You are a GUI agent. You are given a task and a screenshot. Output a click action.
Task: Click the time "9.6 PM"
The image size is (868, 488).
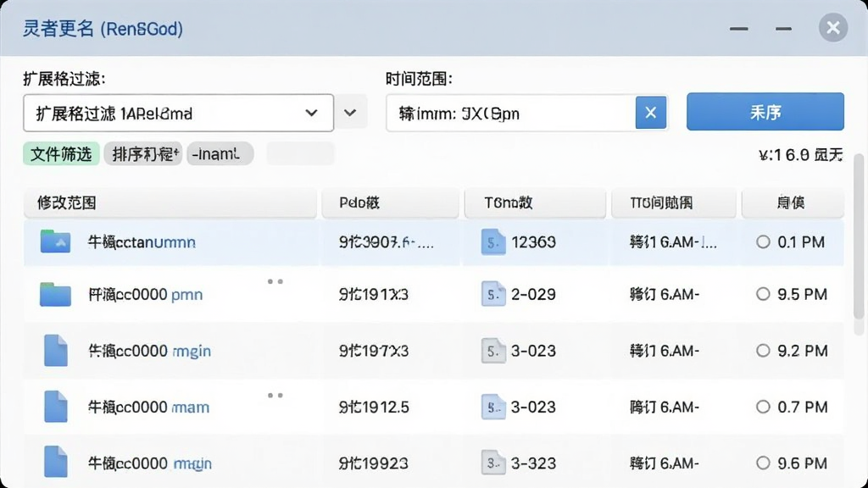[802, 463]
